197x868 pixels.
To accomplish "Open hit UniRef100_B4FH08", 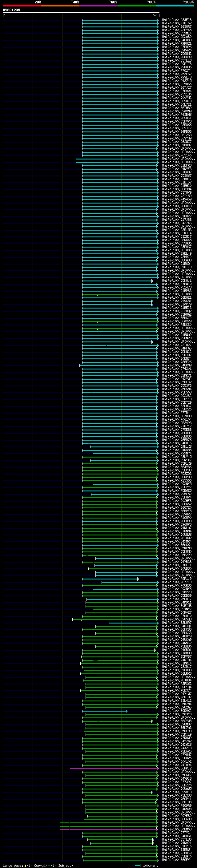I will pyautogui.click(x=177, y=40).
